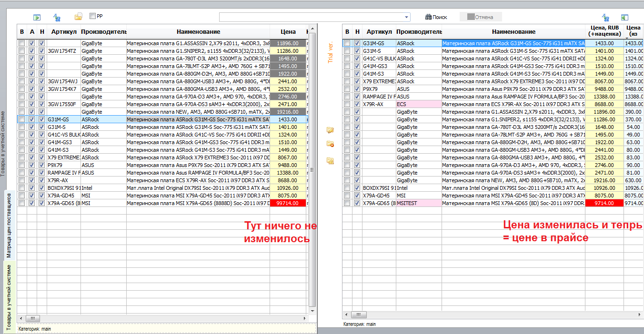This screenshot has width=644, height=334.
Task: Sort right table by Наименование column header
Action: click(513, 32)
